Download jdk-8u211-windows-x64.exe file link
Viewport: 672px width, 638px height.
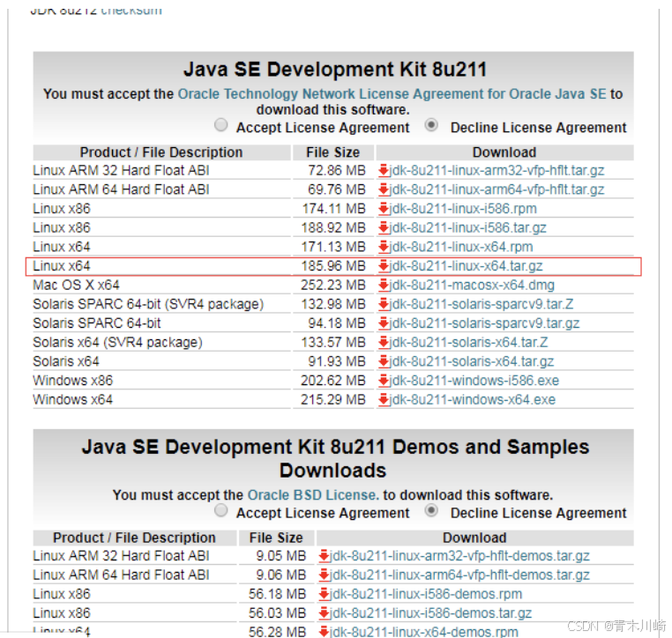[473, 399]
